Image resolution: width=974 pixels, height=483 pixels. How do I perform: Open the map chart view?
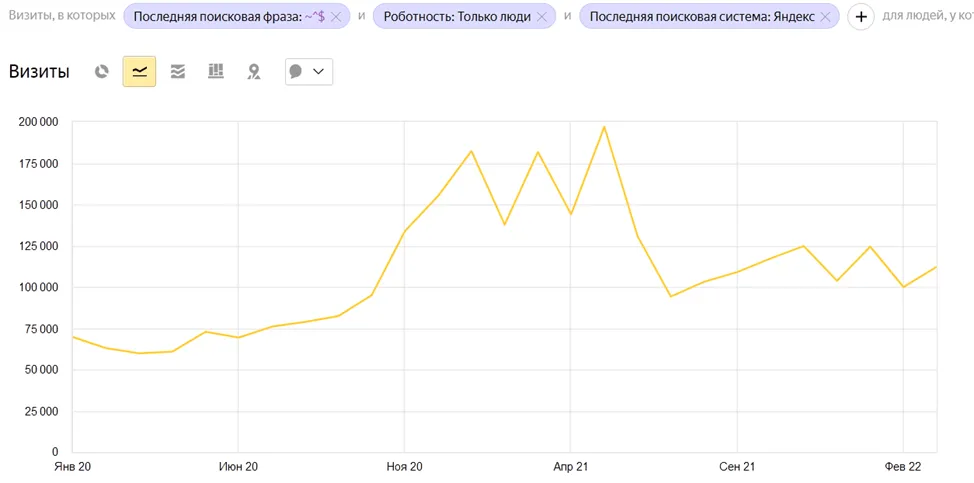(254, 72)
